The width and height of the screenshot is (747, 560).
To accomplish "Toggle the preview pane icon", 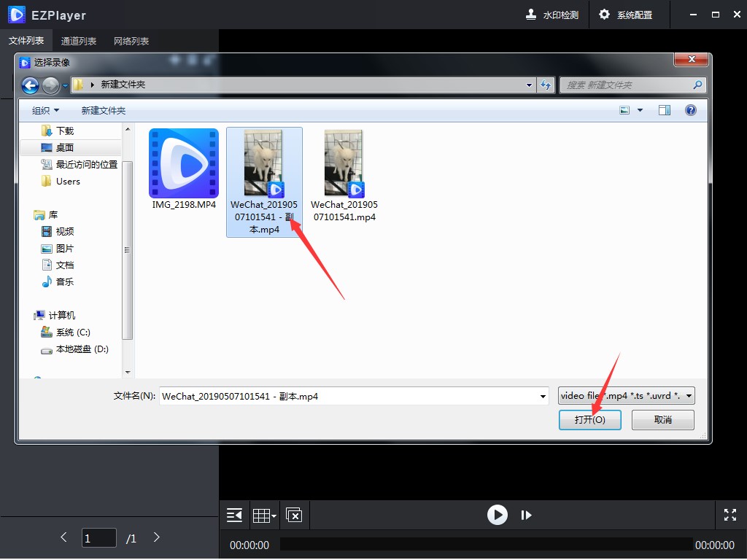I will pos(664,111).
